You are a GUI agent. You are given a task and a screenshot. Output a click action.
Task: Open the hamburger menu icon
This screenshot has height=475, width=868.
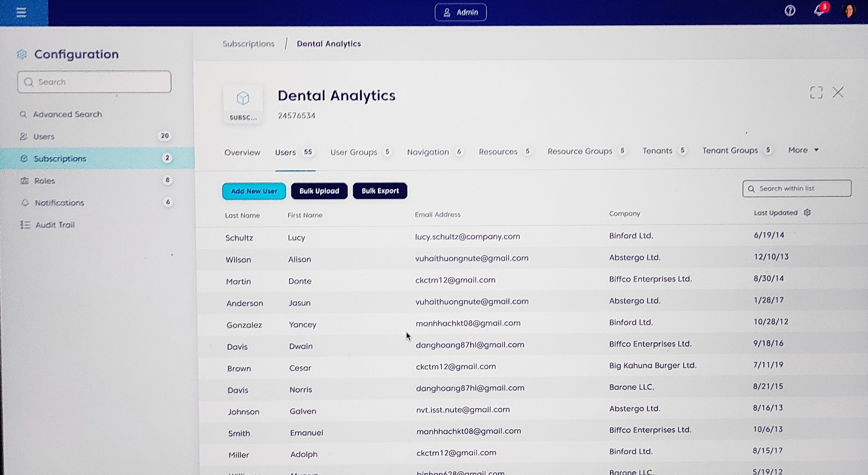[x=21, y=12]
